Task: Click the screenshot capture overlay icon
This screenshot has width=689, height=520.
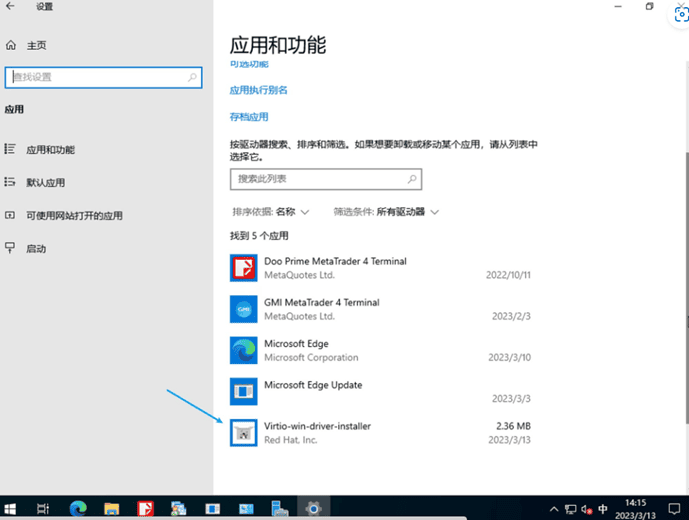Action: click(x=680, y=15)
